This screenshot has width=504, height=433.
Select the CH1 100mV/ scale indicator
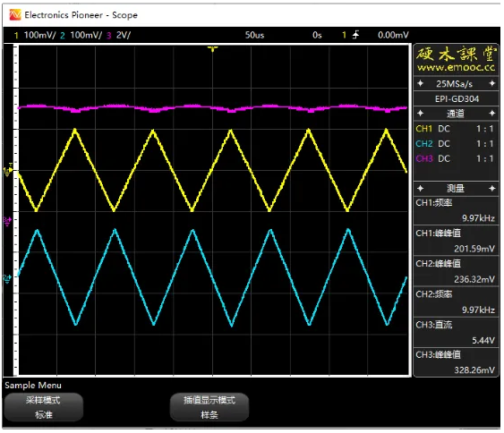point(39,35)
